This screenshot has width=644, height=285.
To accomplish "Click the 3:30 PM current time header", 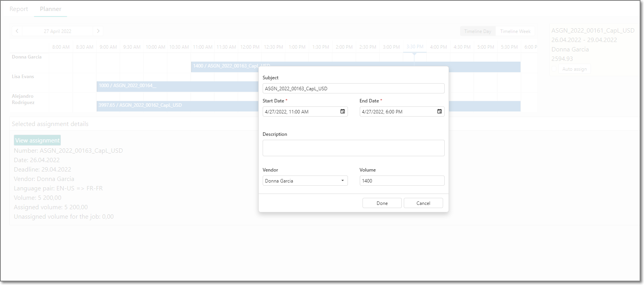I will click(x=415, y=47).
